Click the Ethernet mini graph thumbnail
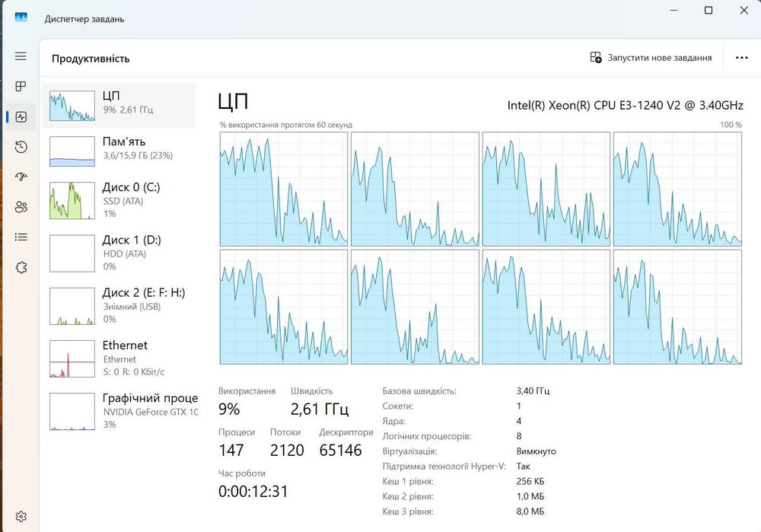This screenshot has height=532, width=761. pos(72,358)
